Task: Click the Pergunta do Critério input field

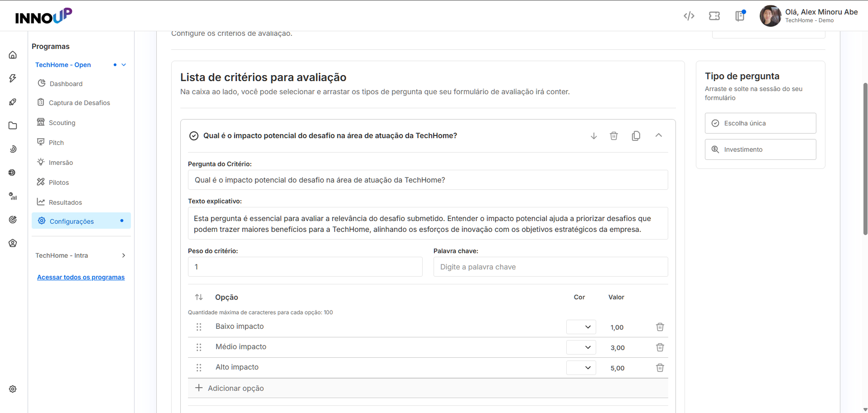Action: pyautogui.click(x=428, y=180)
